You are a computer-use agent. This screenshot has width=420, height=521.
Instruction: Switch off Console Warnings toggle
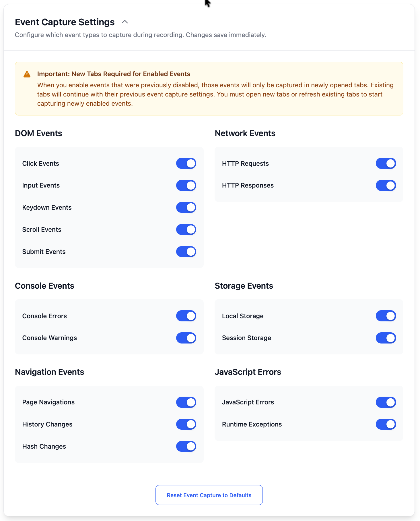click(186, 338)
